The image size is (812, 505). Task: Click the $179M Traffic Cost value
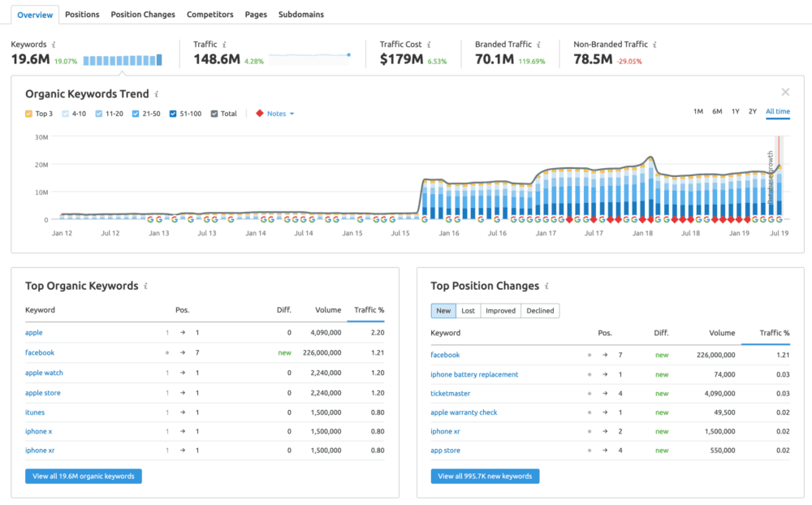click(x=401, y=59)
